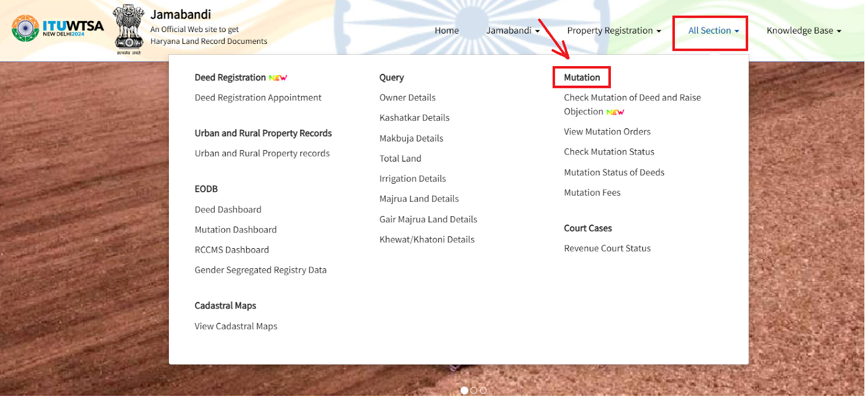Open Deed Registration Appointment
The image size is (868, 399).
click(258, 98)
